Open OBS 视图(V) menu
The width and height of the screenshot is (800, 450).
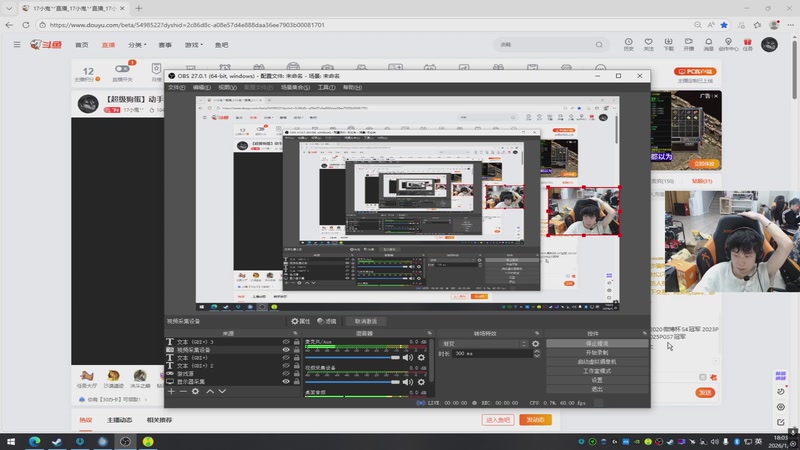click(x=227, y=87)
